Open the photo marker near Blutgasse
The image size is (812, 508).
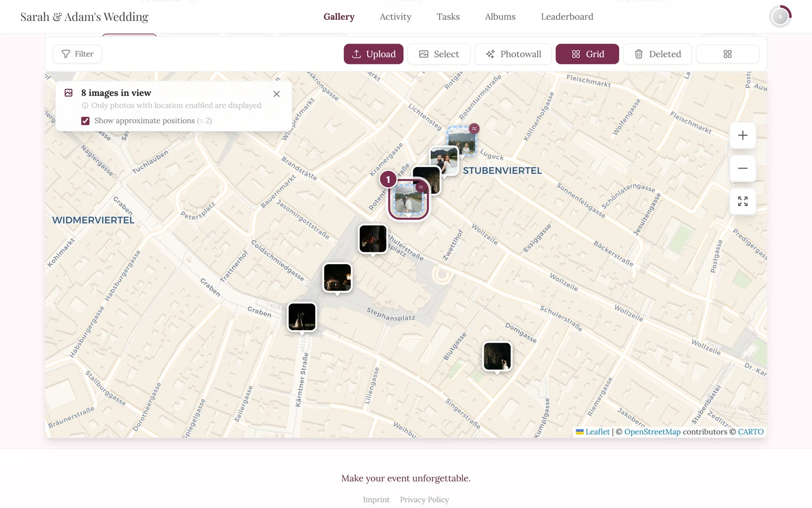coord(497,357)
